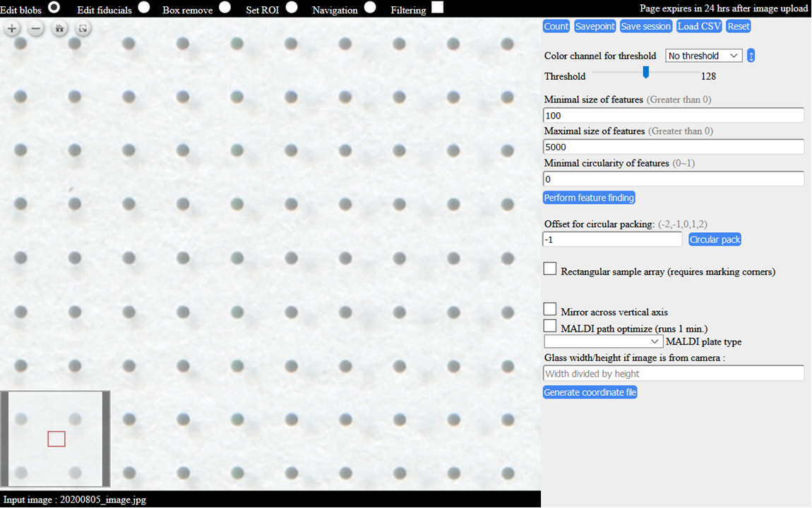Open the color channel threshold dropdown
Image resolution: width=812 pixels, height=508 pixels.
[703, 55]
